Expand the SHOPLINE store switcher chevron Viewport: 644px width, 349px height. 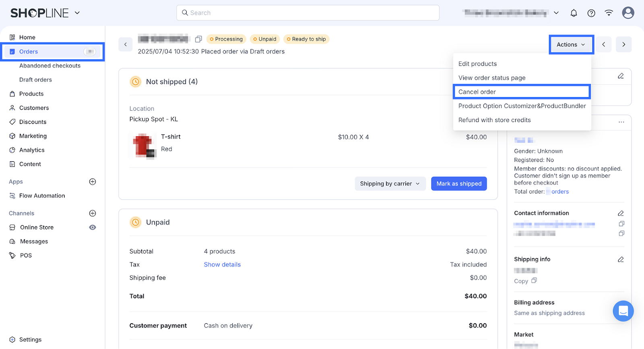tap(77, 13)
